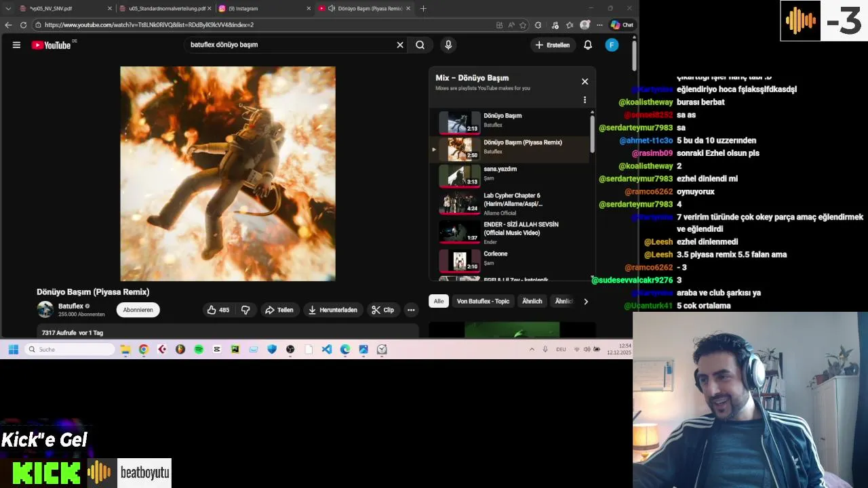Click the Windows Start button

pyautogui.click(x=13, y=349)
